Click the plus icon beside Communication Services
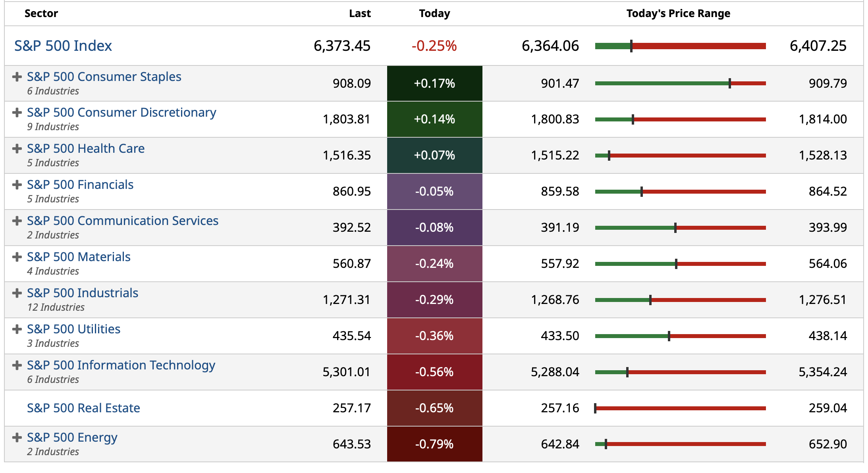This screenshot has width=868, height=473. (x=17, y=221)
